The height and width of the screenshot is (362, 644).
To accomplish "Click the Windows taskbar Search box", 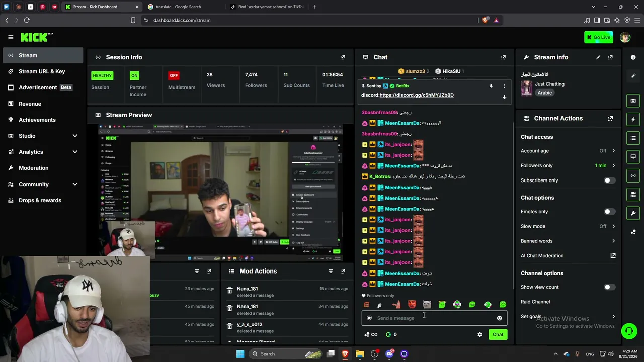I will point(285,354).
